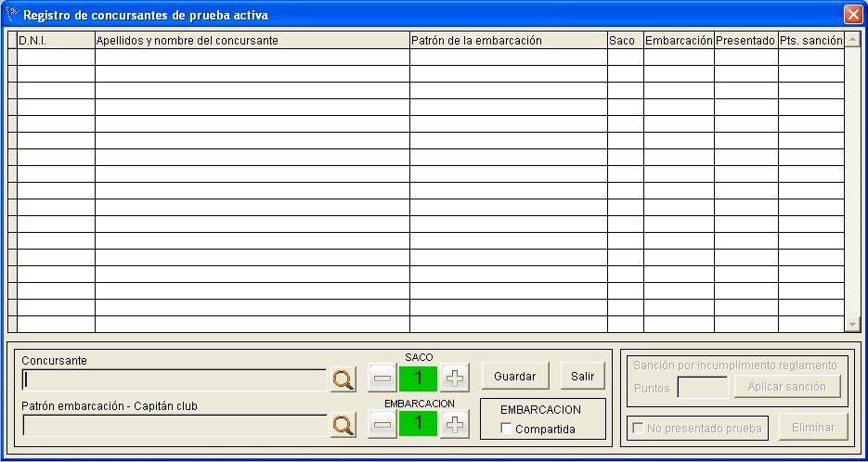This screenshot has height=462, width=868.
Task: Click the Salir button
Action: coord(582,377)
